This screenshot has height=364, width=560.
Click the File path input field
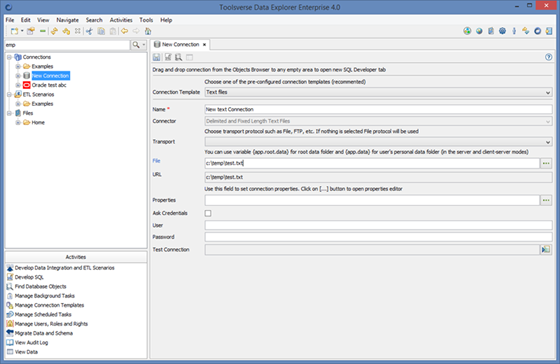tap(372, 163)
